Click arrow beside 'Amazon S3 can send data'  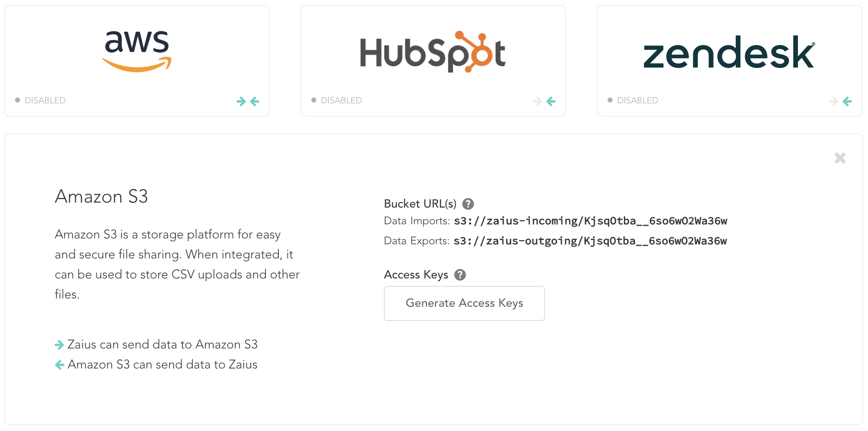pos(60,365)
